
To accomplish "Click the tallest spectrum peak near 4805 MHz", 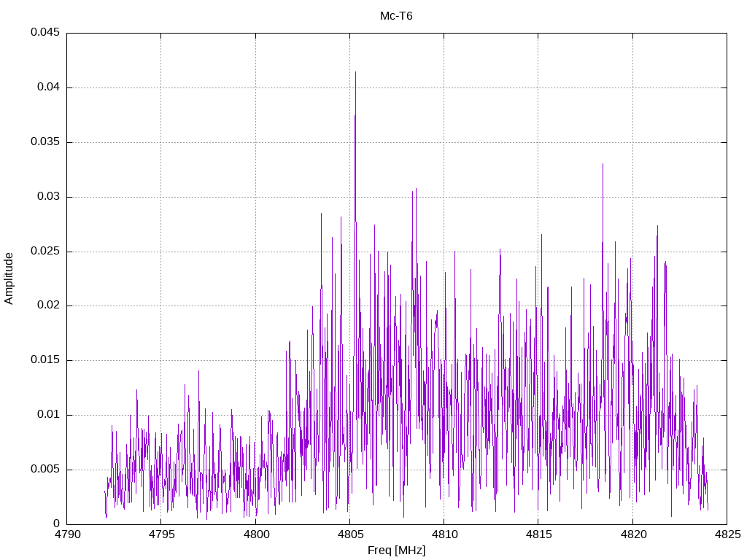I will point(355,72).
